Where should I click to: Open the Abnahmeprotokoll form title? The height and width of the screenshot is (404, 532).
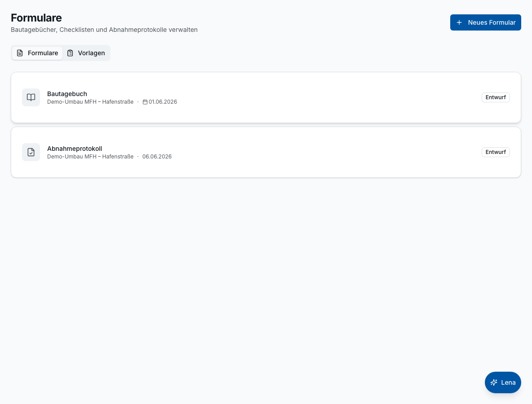point(75,149)
